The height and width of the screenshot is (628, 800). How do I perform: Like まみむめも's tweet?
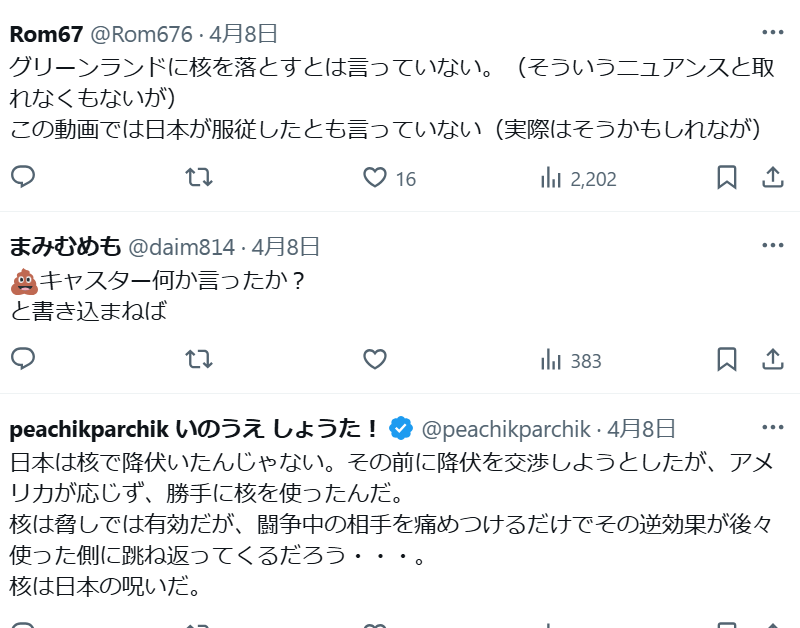pyautogui.click(x=374, y=359)
